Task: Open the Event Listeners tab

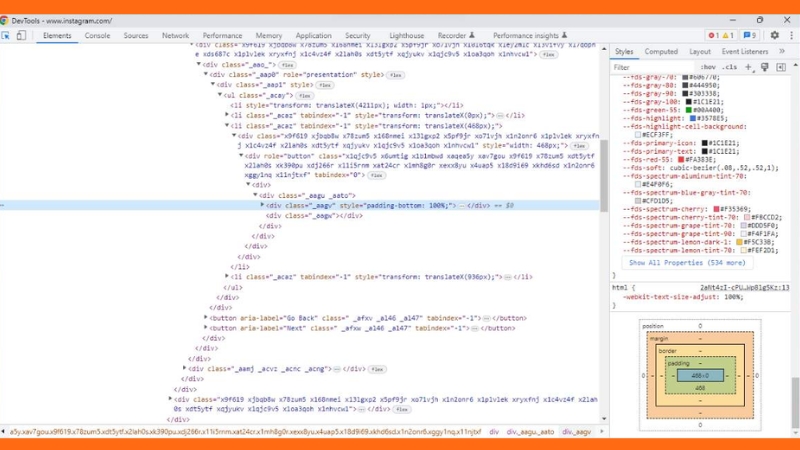Action: [x=744, y=52]
